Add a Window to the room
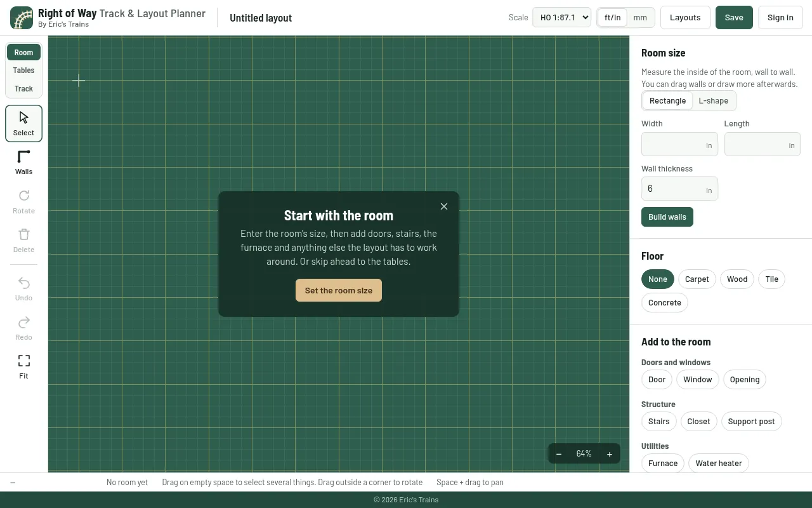812x508 pixels. coord(698,380)
